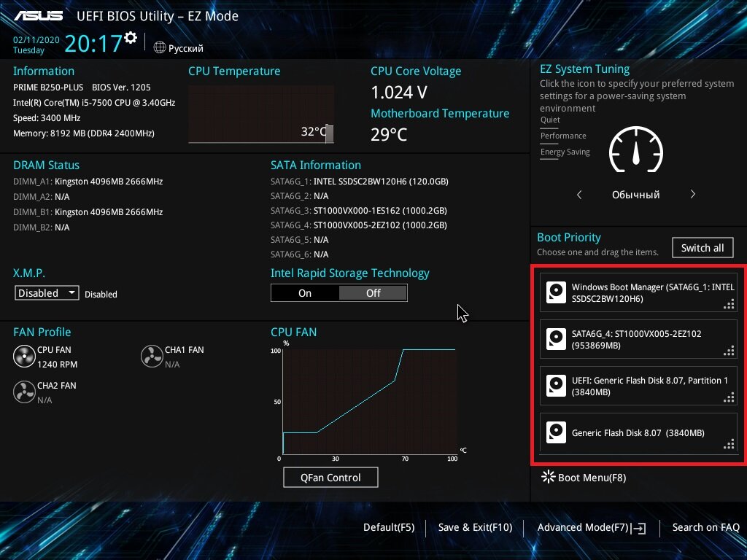This screenshot has width=747, height=560.
Task: Click the CPU temperature bar indicator
Action: pos(329,133)
